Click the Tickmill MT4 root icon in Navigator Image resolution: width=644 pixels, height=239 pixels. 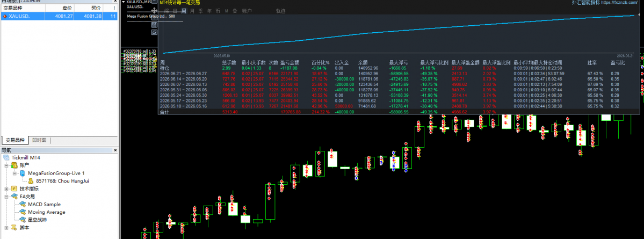6,158
